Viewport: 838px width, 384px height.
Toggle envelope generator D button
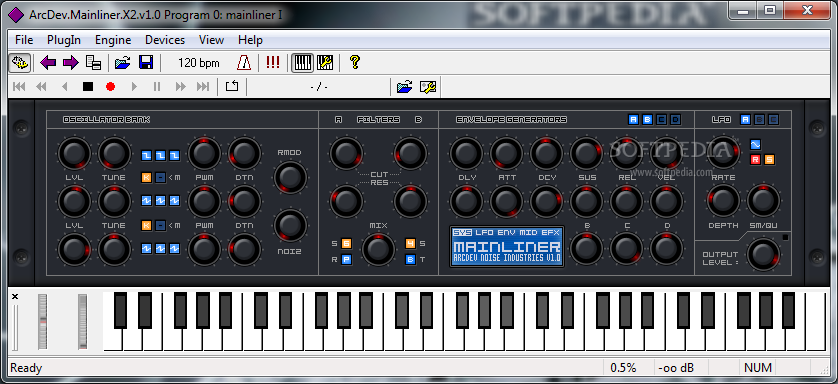tap(676, 120)
